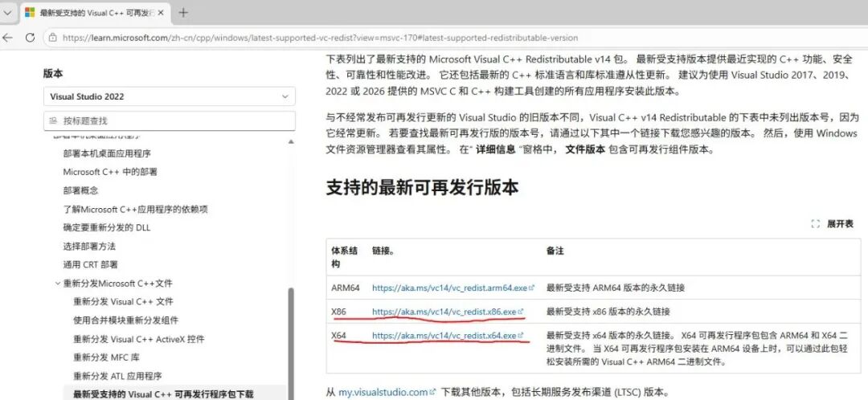868x400 pixels.
Task: Click the expand icon beside 展开表
Action: point(815,224)
